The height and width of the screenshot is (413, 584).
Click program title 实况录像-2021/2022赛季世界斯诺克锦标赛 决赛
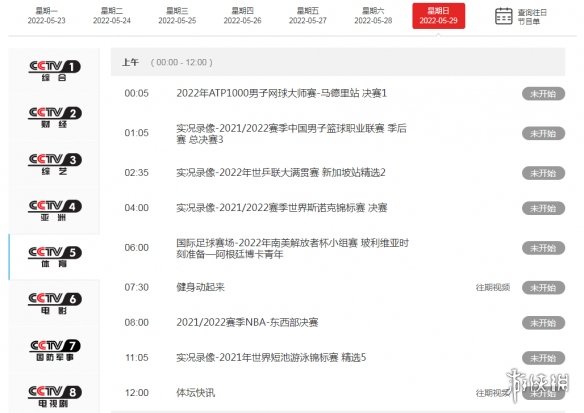click(282, 207)
